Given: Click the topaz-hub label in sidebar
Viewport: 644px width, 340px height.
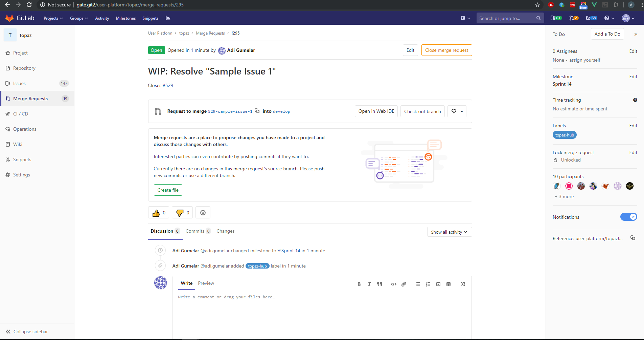Looking at the screenshot, I should click(x=565, y=135).
